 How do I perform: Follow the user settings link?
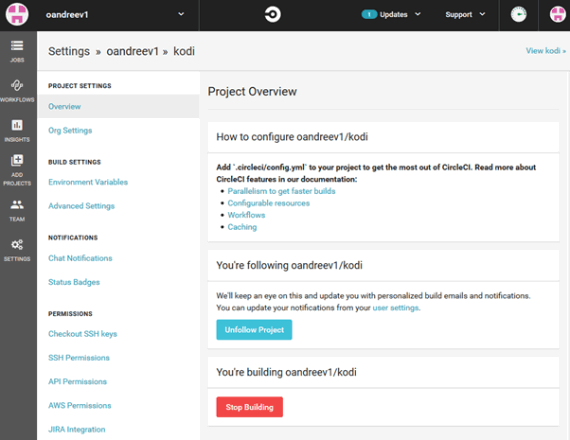coord(396,308)
